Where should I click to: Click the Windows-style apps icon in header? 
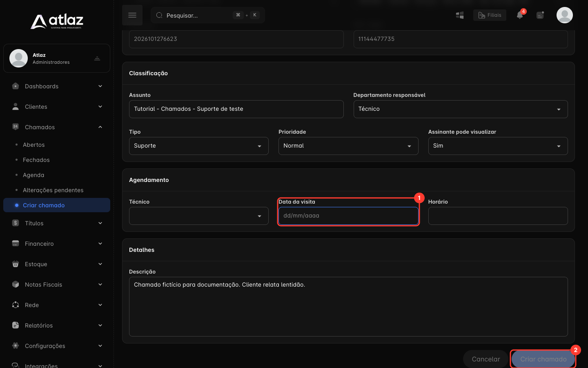pos(460,15)
